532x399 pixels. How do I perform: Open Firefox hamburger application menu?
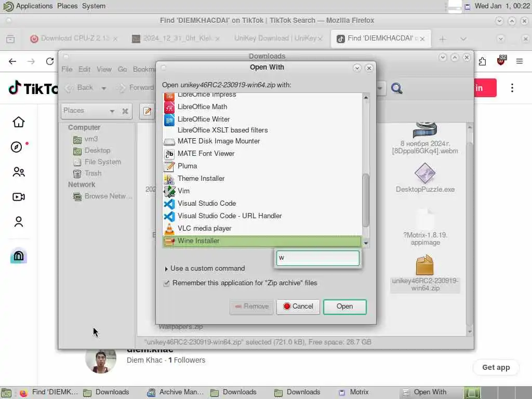pos(519,61)
